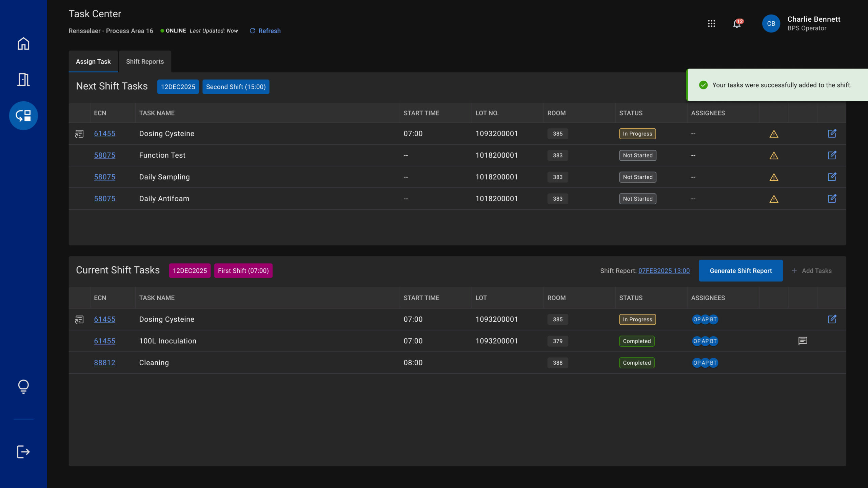Select the Assign Task tab
The image size is (868, 488).
pos(93,62)
